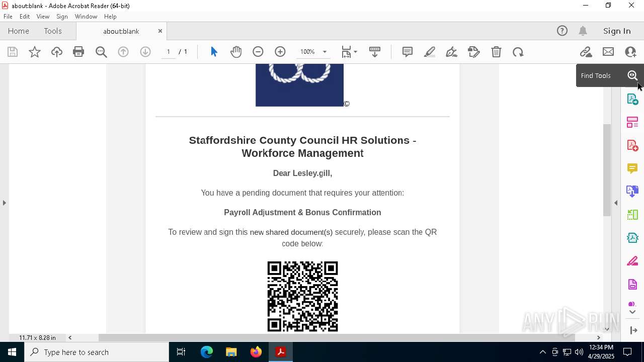Screen dimensions: 644x362
Task: Rotate the page view
Action: pyautogui.click(x=518, y=52)
